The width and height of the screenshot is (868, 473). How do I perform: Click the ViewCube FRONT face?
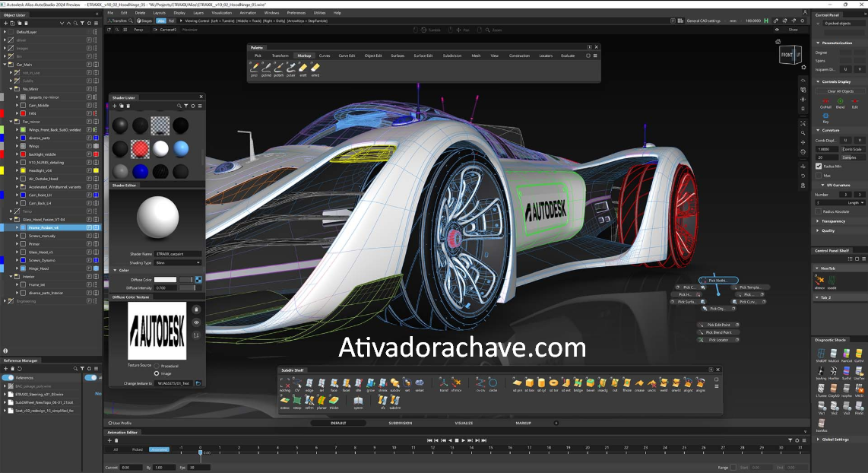(x=787, y=55)
